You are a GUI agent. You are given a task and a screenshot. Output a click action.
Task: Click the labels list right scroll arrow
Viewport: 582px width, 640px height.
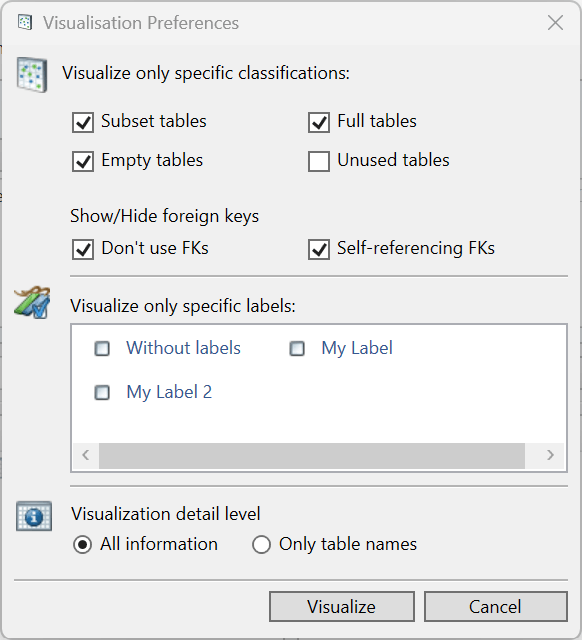550,455
